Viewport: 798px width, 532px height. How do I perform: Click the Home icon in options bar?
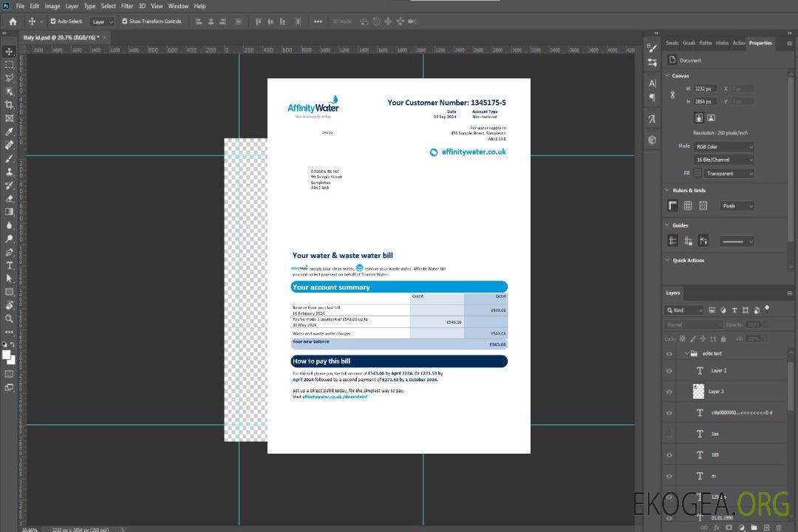[x=13, y=21]
